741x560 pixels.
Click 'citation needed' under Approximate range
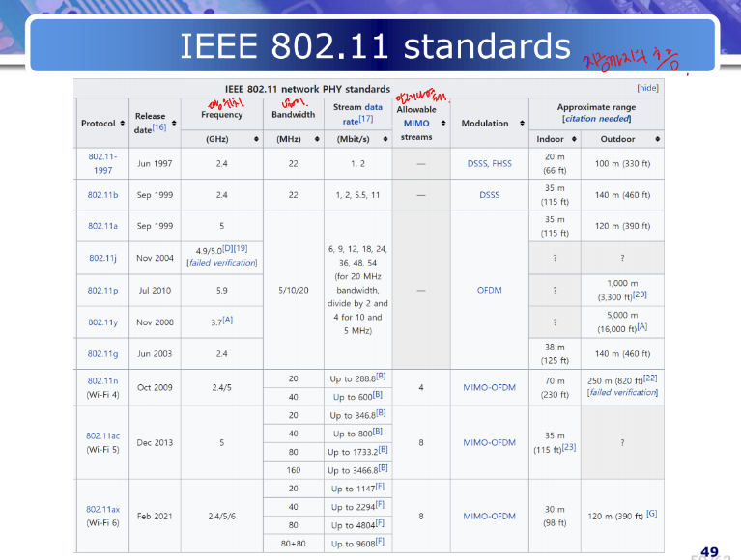[597, 119]
